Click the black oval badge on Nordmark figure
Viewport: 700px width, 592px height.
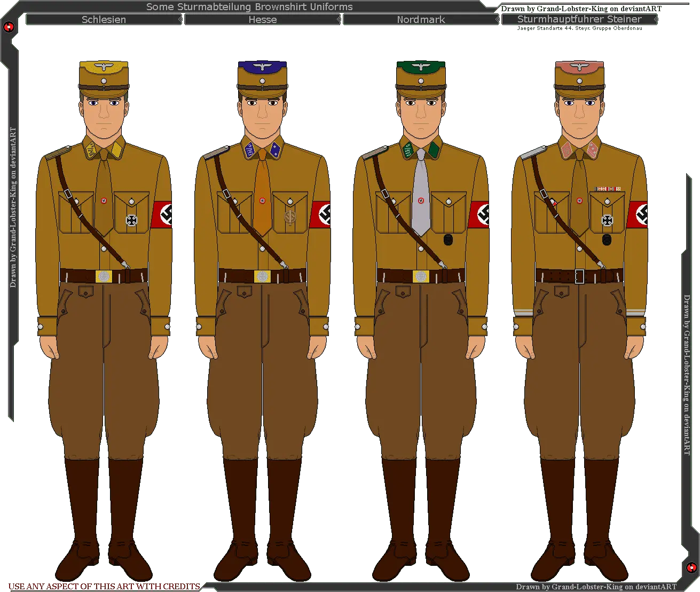click(x=448, y=239)
